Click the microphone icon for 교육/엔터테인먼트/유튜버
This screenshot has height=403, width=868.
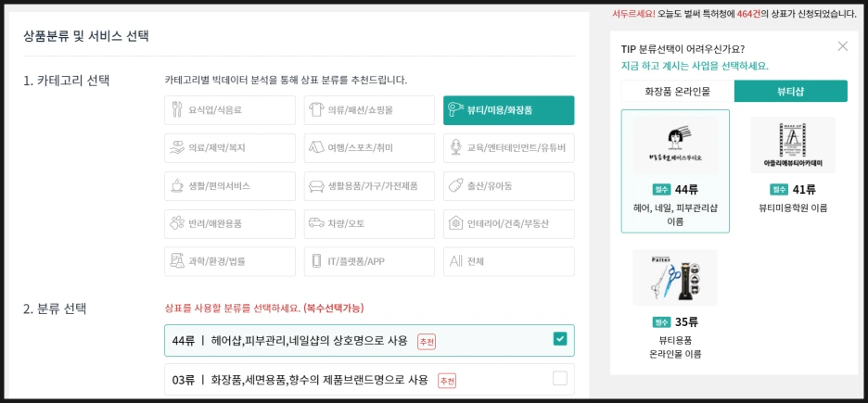pyautogui.click(x=456, y=147)
